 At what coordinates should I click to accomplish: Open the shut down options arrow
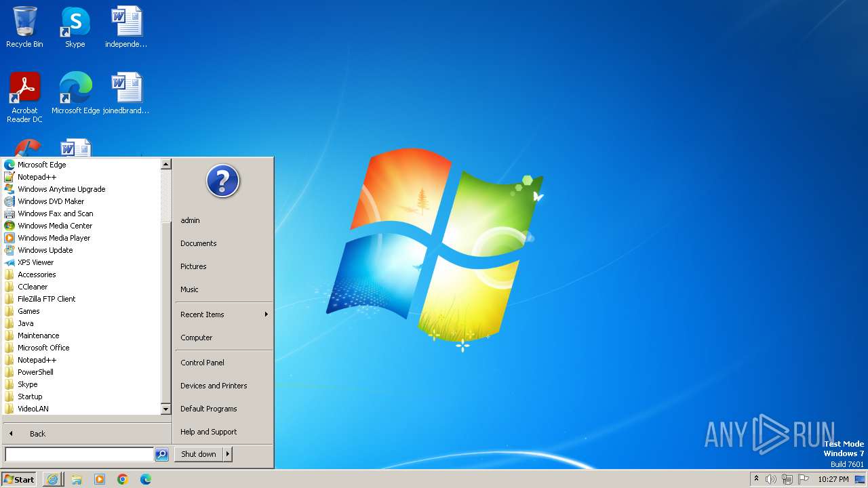pyautogui.click(x=228, y=454)
